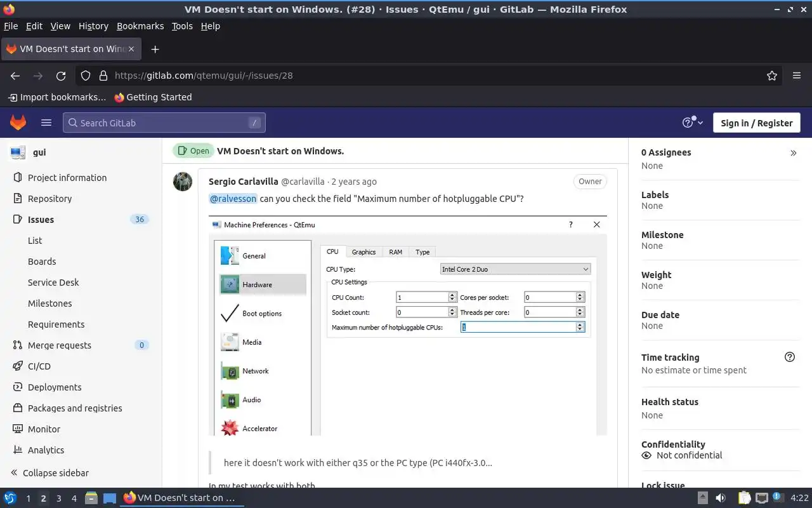
Task: Open the Help menu
Action: [210, 26]
